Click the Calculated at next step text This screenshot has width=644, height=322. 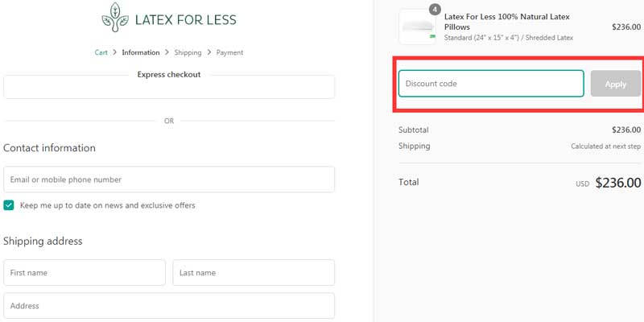click(606, 147)
